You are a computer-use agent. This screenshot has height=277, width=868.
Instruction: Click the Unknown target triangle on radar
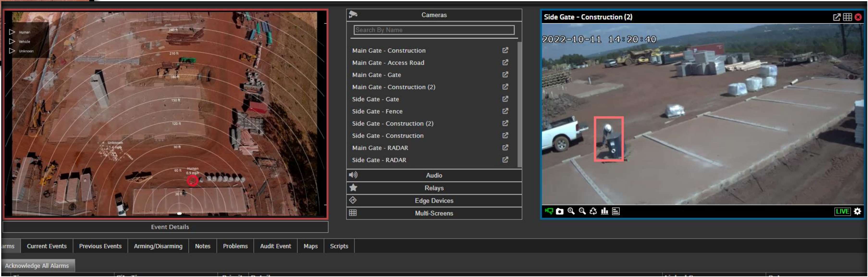tap(115, 155)
